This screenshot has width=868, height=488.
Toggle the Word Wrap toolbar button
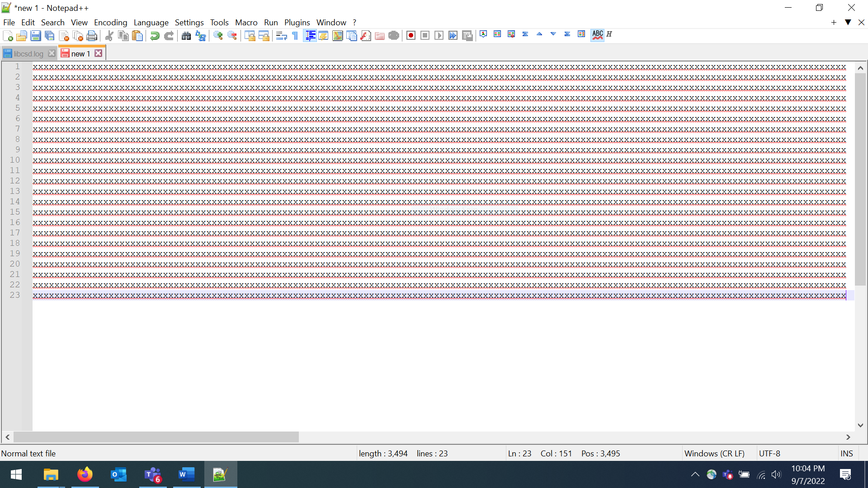tap(281, 36)
